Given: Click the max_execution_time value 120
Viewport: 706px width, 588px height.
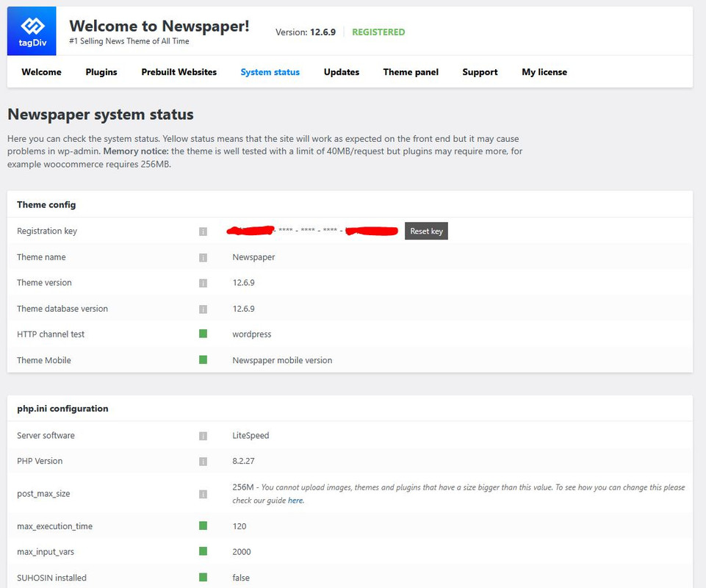Looking at the screenshot, I should pos(239,526).
